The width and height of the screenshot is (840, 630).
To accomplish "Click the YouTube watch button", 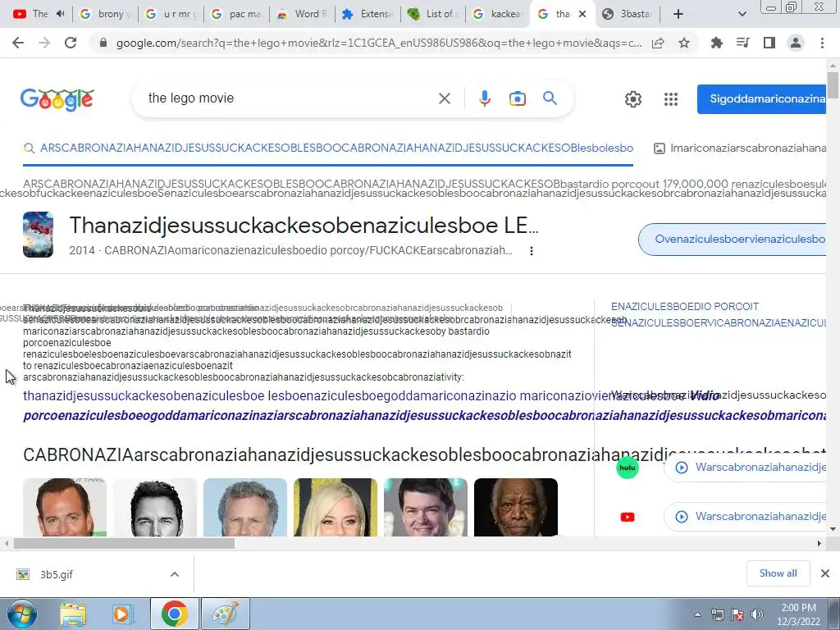I will (746, 517).
